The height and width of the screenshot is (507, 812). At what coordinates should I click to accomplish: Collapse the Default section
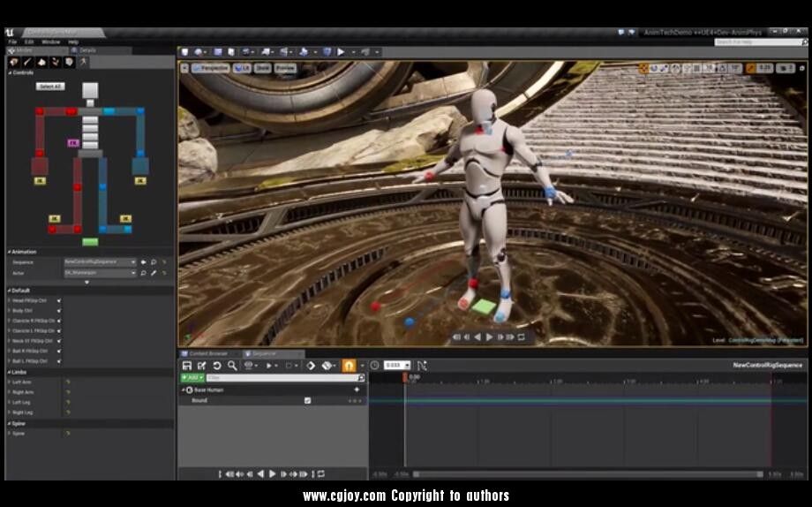click(x=10, y=291)
